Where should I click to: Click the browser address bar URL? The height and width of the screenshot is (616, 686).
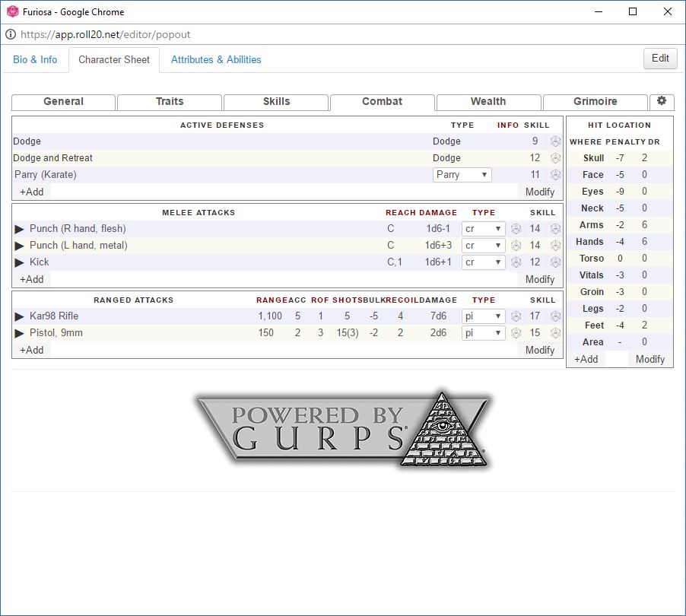click(106, 34)
